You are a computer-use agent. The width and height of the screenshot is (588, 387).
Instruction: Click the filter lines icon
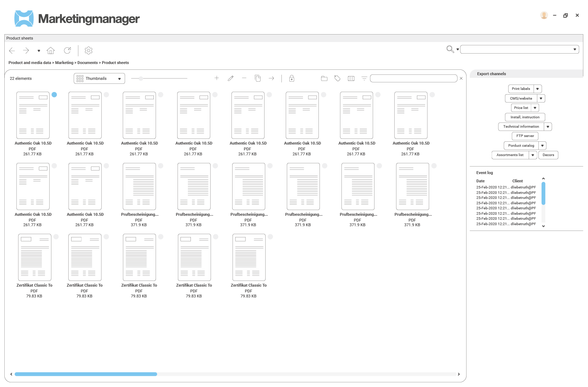click(364, 78)
